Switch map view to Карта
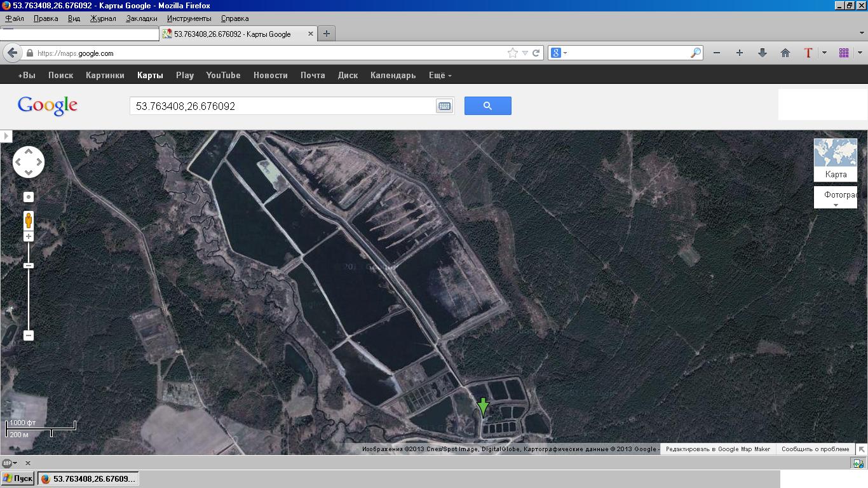This screenshot has height=488, width=868. (836, 159)
